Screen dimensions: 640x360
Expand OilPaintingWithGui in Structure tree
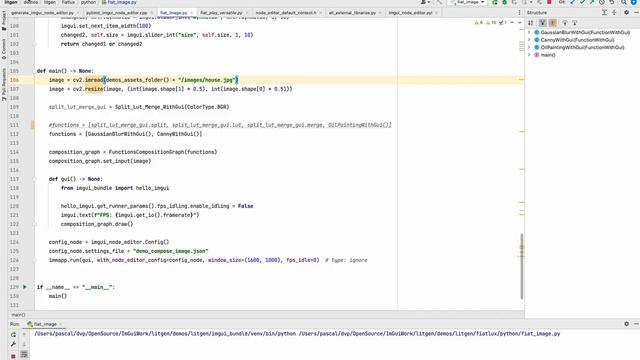pos(529,47)
